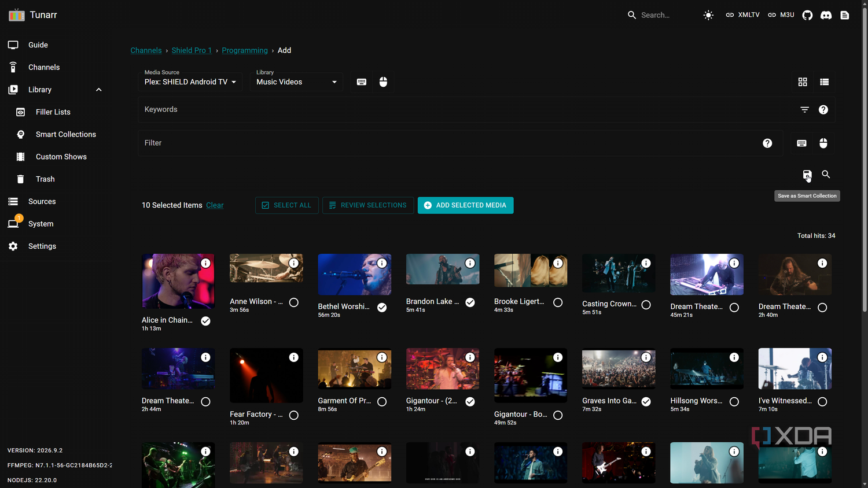Screen dimensions: 868x488
Task: Uncheck the Graves Into Gardens video
Action: [x=646, y=402]
